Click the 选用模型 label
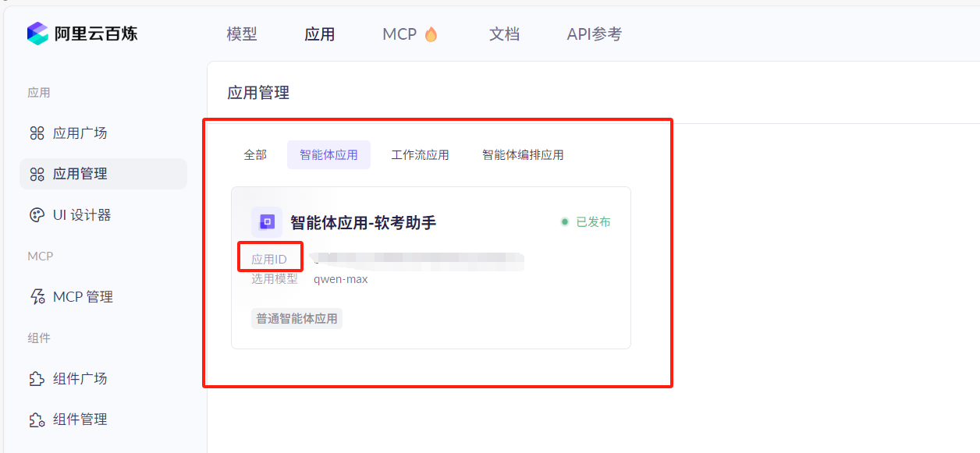980x453 pixels. 275,278
